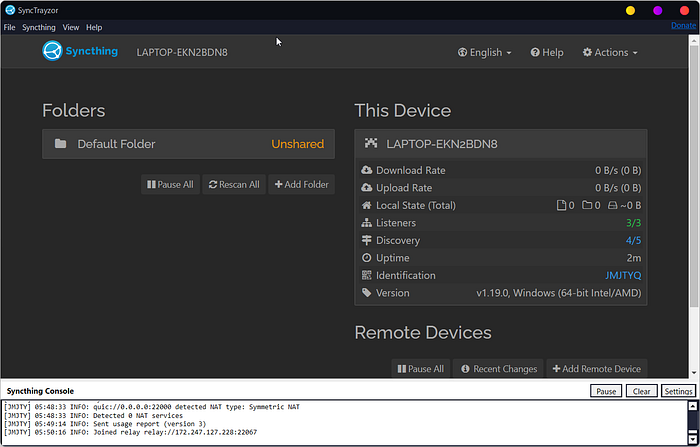The image size is (700, 447).
Task: Open Help in the Syncthing navbar
Action: pos(547,53)
